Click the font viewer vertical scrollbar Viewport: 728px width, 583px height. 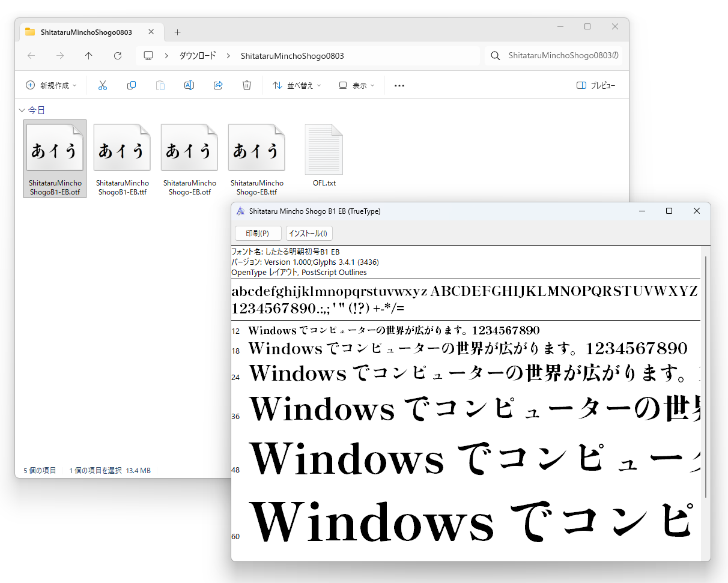[x=706, y=376]
